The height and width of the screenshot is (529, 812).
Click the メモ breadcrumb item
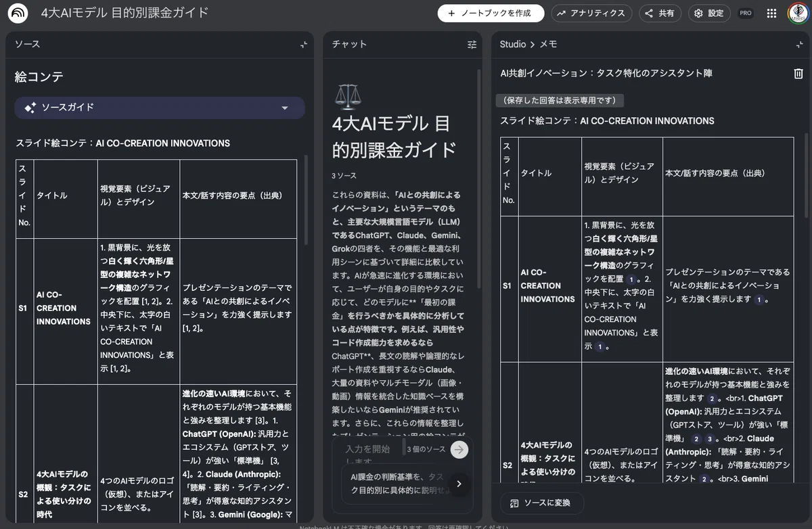tap(548, 44)
